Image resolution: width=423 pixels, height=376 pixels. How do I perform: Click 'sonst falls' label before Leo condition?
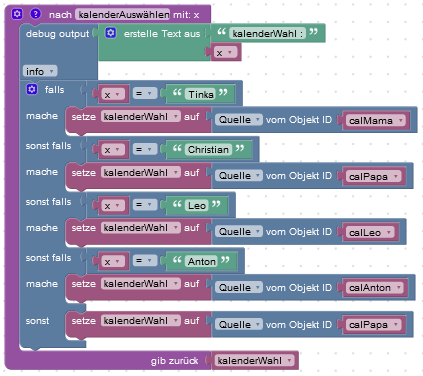tap(48, 202)
